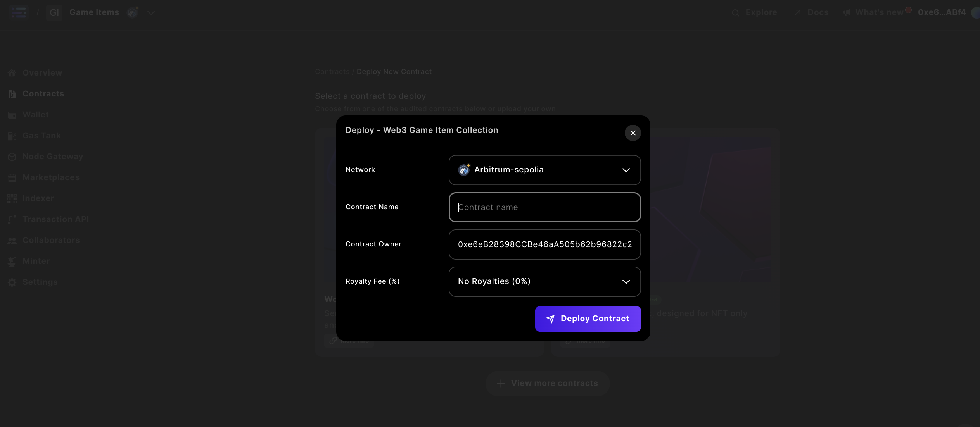Open the Overview home icon
The width and height of the screenshot is (980, 427).
click(x=12, y=73)
